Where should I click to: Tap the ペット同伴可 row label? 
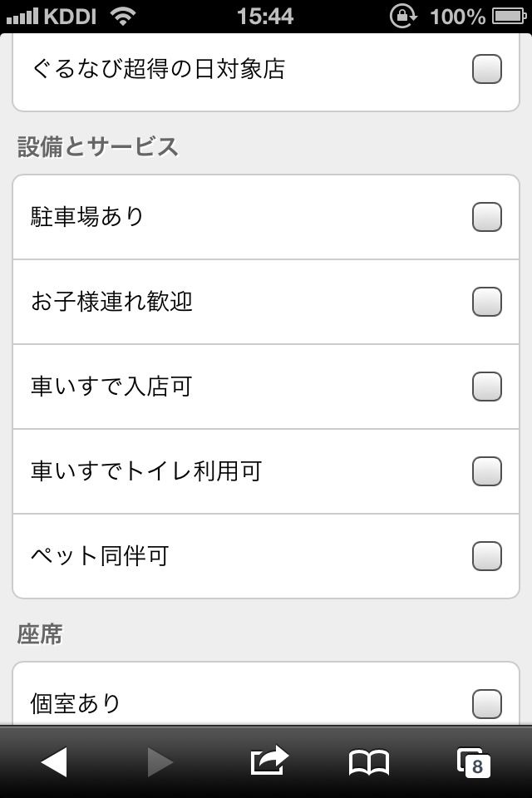click(100, 556)
